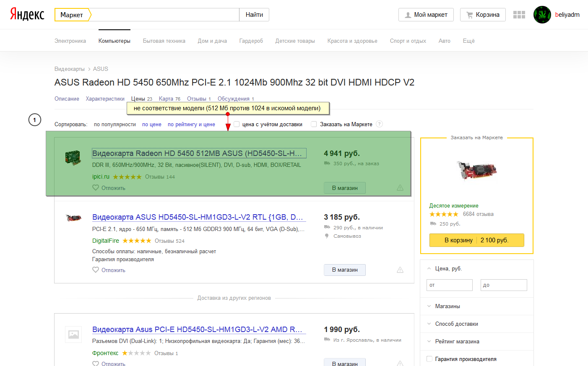Tick the Заказать на Маркете checkbox

click(314, 124)
